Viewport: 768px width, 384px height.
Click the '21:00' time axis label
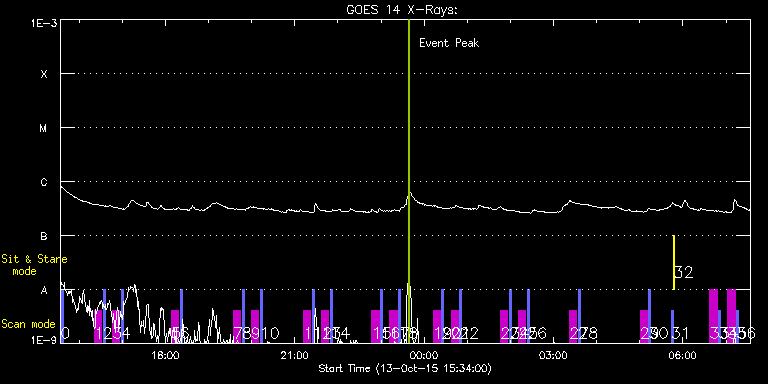pyautogui.click(x=294, y=356)
